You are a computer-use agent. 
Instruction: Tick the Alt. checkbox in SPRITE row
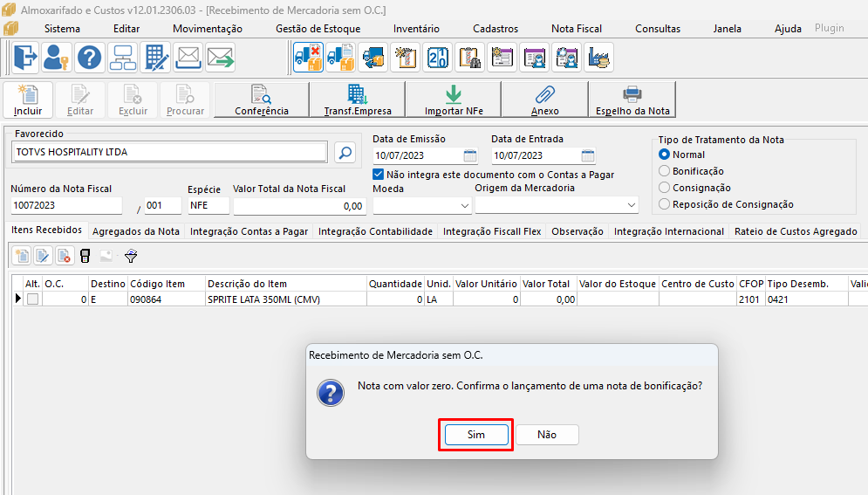[x=32, y=299]
